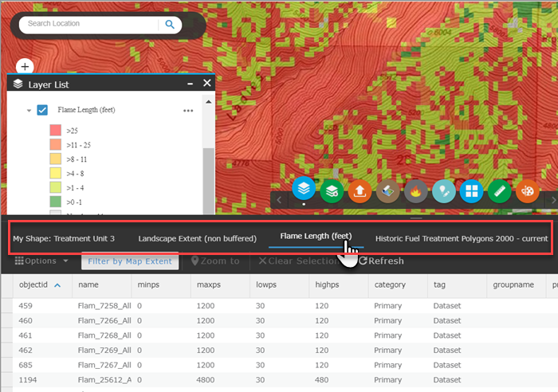Click the Zoom to button

215,261
